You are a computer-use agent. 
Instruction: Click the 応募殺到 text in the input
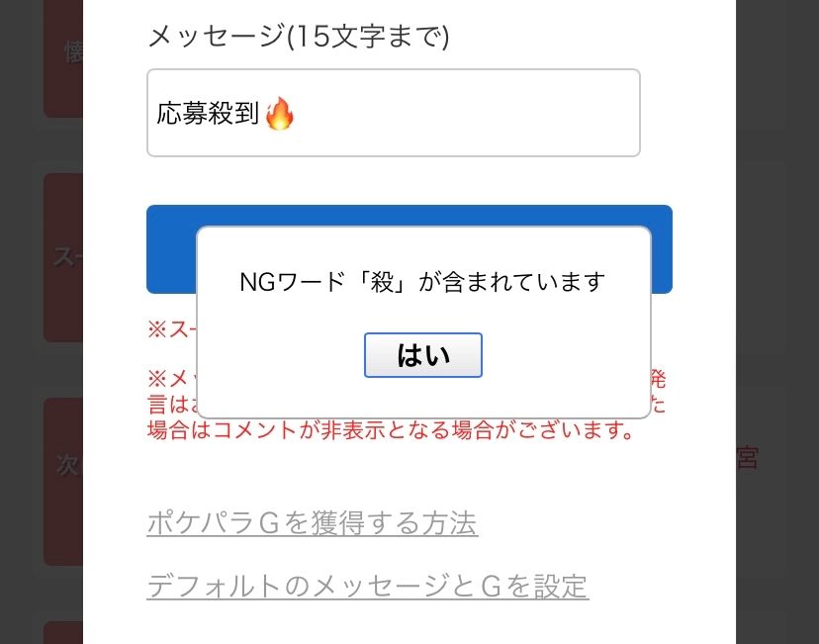coord(208,115)
